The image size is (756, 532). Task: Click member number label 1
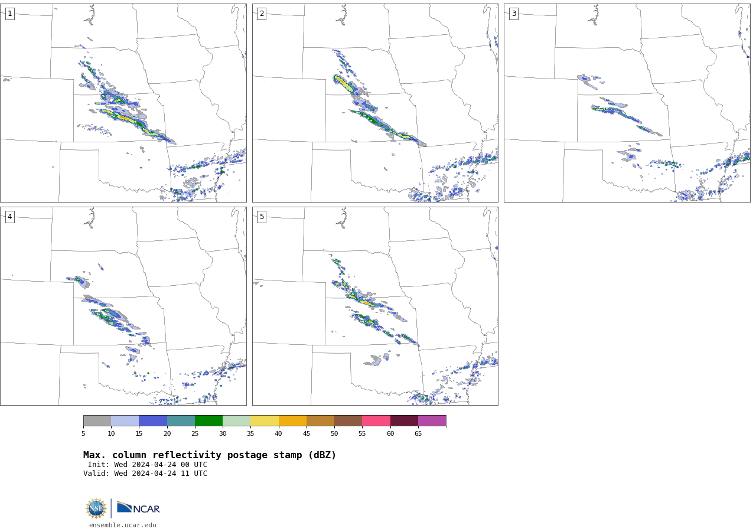[9, 14]
